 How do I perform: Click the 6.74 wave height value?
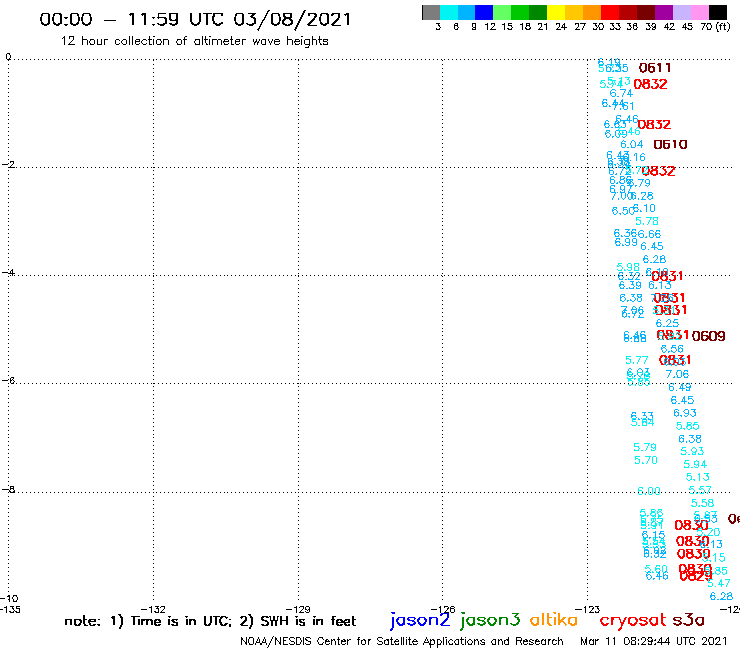click(x=621, y=93)
